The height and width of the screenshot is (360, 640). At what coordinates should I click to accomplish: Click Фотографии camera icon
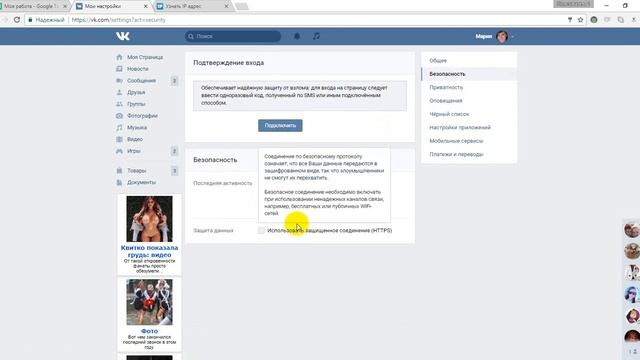pos(119,116)
